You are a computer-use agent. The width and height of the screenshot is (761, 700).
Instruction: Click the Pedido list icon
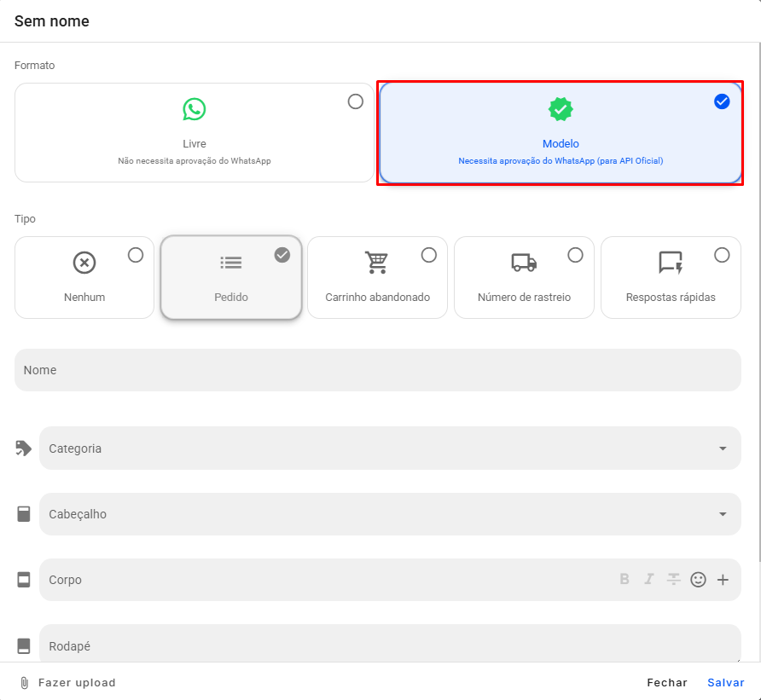[x=231, y=263]
